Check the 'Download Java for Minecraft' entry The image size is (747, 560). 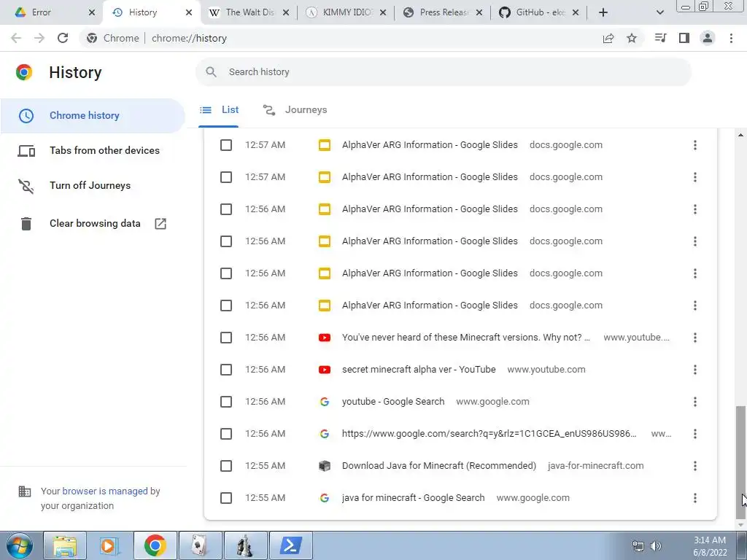(x=226, y=466)
